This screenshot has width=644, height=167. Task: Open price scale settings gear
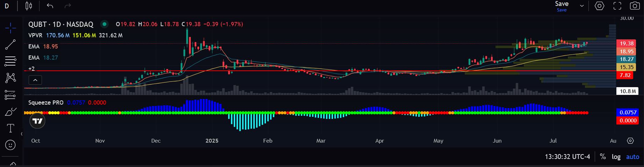630,141
